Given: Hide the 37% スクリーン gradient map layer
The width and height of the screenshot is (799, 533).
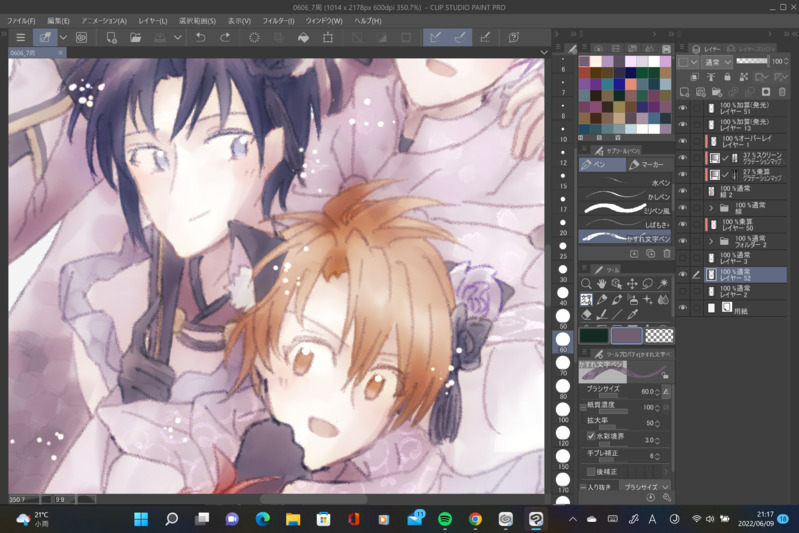Looking at the screenshot, I should [x=683, y=158].
